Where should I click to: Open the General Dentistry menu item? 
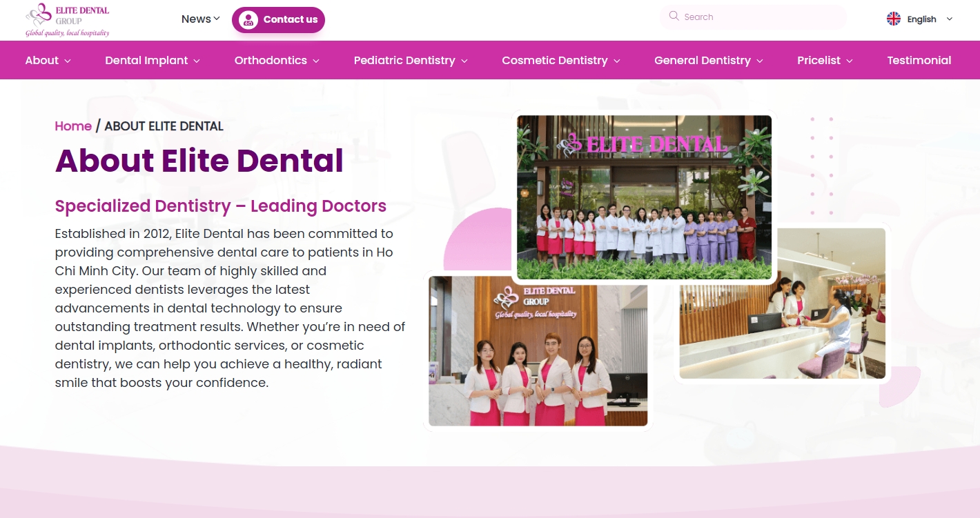click(x=703, y=60)
